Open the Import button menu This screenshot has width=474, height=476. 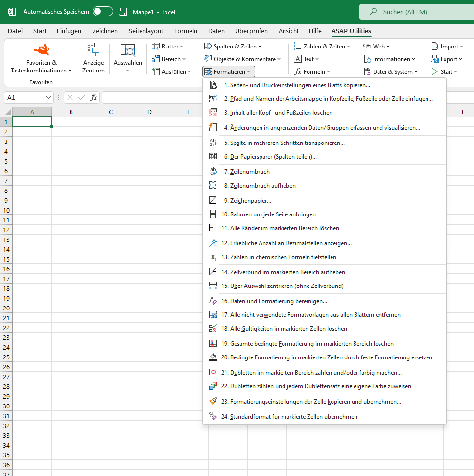(x=447, y=46)
